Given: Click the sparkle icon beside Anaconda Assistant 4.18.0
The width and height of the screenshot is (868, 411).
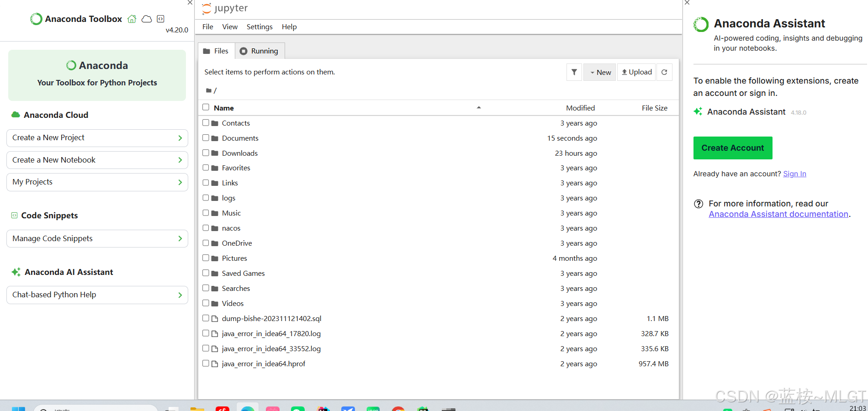Looking at the screenshot, I should click(698, 111).
